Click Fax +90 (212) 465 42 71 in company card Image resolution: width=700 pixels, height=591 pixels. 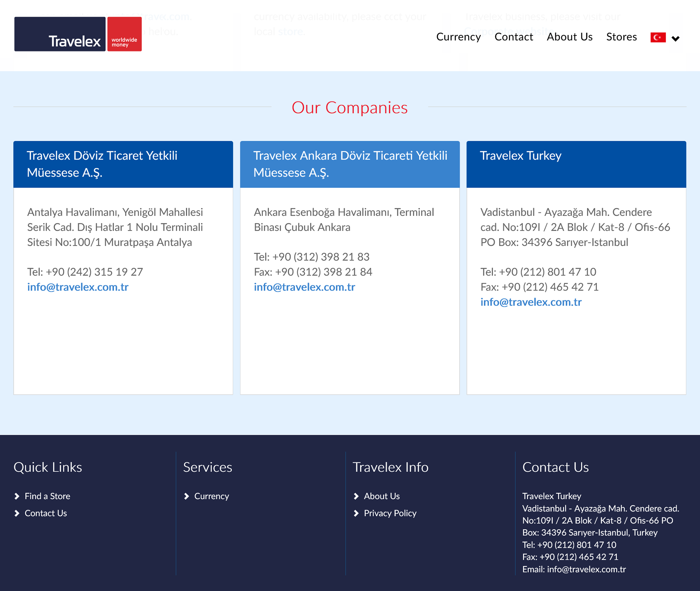(x=539, y=287)
